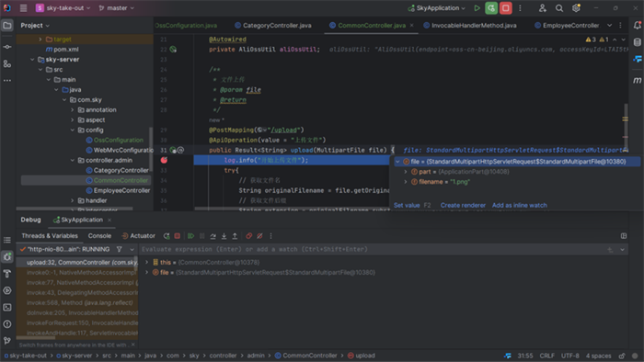
Task: Expand the target folder
Action: 40,40
